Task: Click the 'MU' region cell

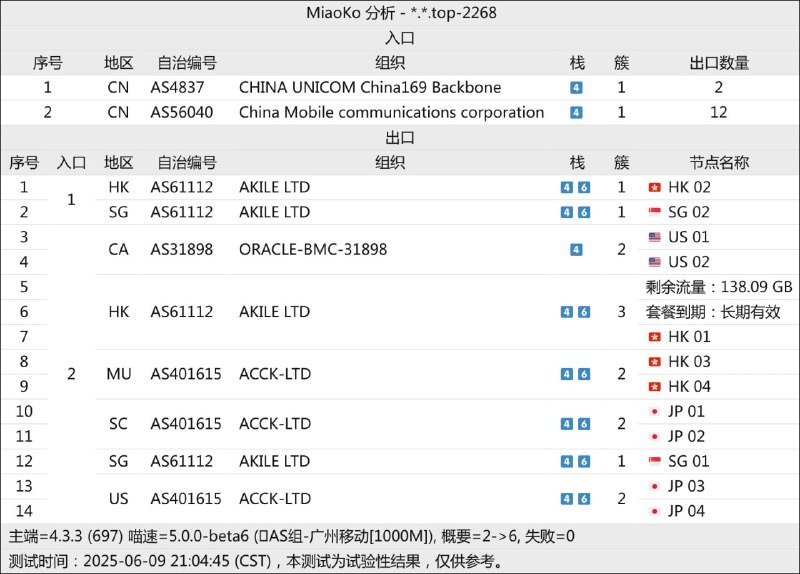Action: pyautogui.click(x=118, y=374)
